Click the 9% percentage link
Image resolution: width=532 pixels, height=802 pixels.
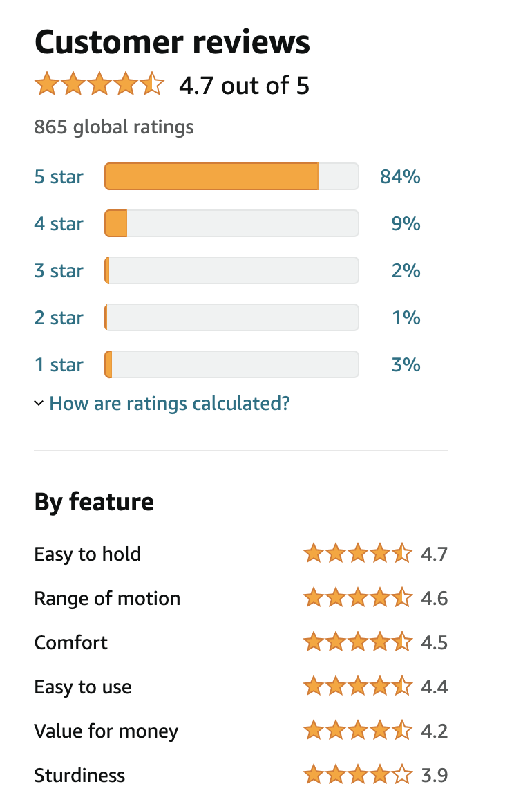point(406,224)
